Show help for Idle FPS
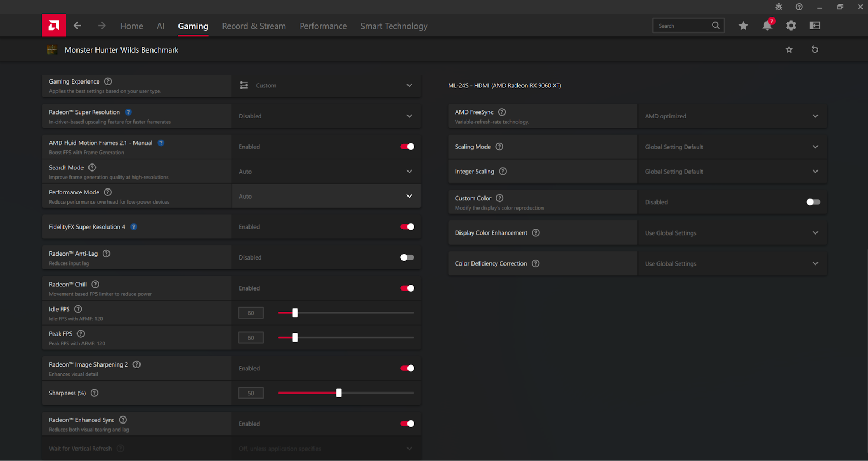The height and width of the screenshot is (461, 868). point(78,309)
